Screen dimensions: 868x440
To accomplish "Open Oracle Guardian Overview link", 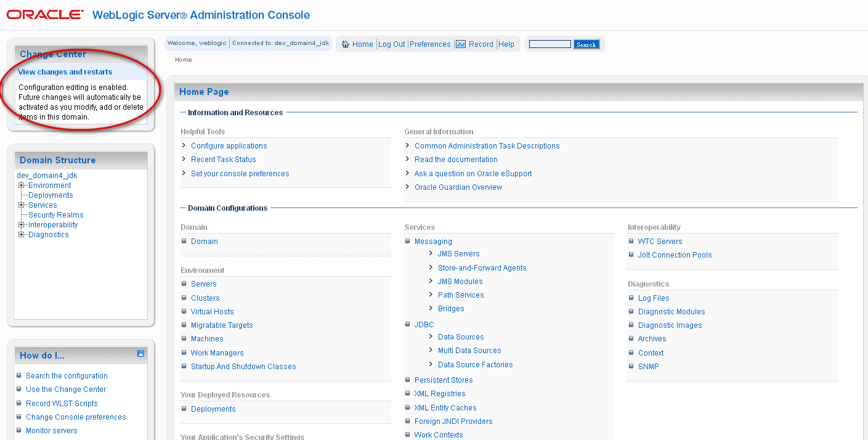I will [458, 187].
